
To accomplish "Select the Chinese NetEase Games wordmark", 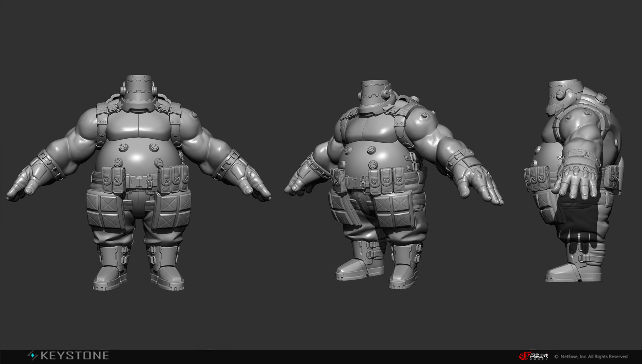I will 539,355.
